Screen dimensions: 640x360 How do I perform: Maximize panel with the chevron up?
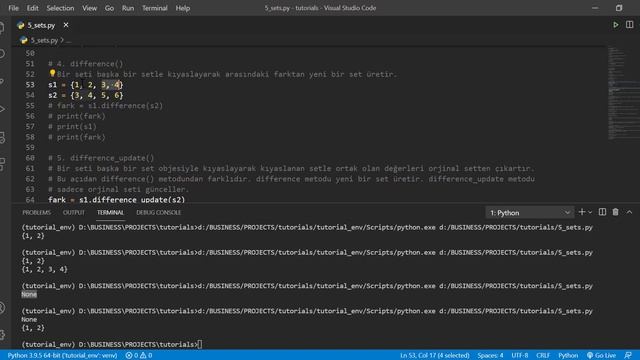(629, 212)
